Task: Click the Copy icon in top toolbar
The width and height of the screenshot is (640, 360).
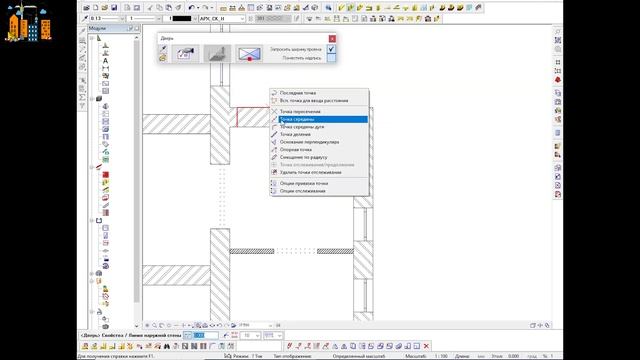Action: click(x=159, y=8)
